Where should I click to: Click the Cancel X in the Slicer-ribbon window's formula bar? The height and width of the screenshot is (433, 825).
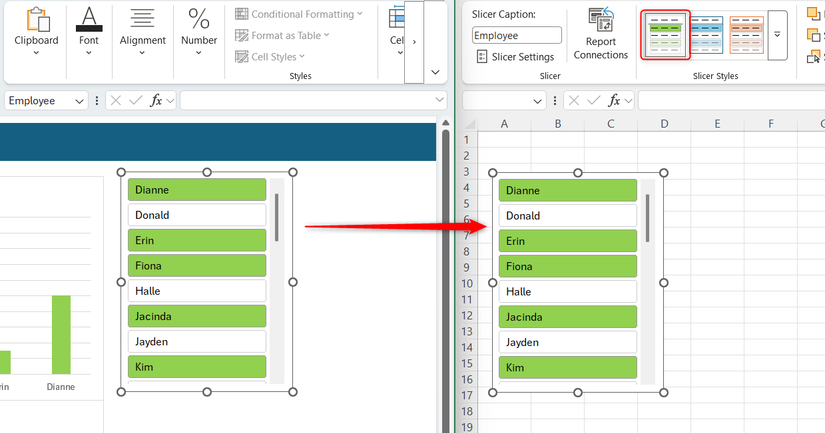[574, 100]
